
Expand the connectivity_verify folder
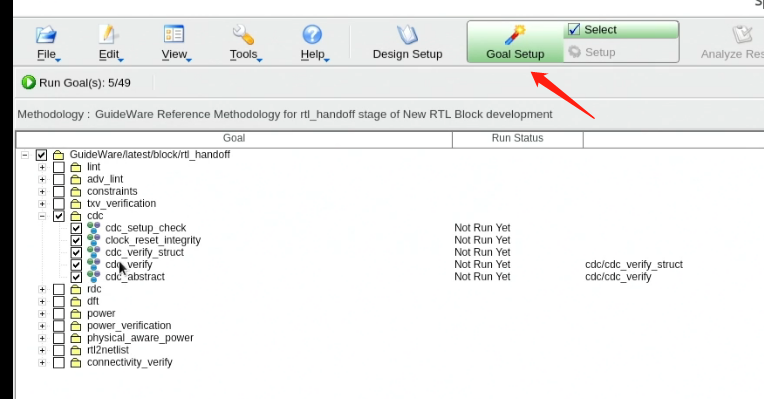tap(42, 362)
